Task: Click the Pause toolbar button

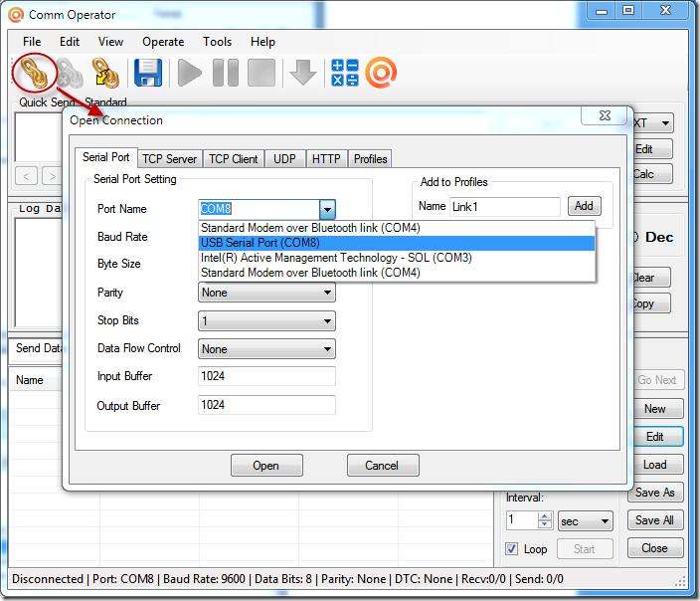Action: click(226, 73)
